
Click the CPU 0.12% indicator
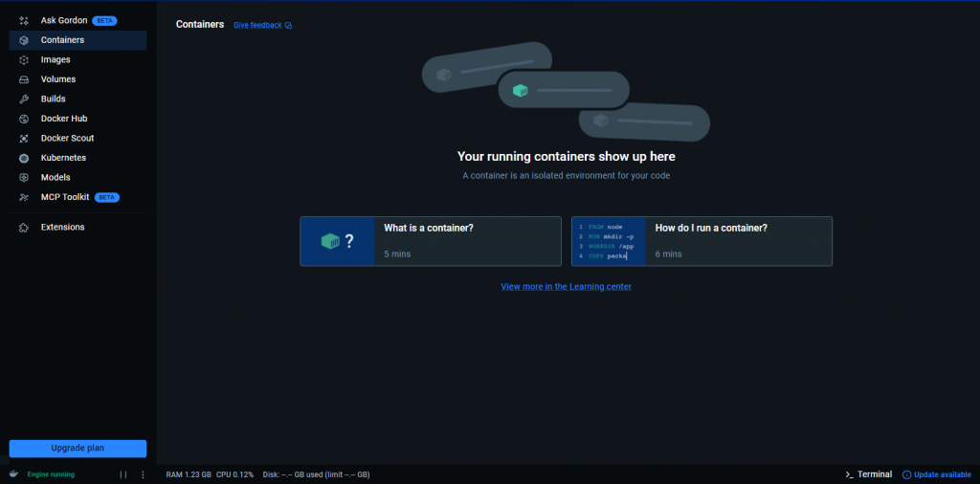click(x=235, y=474)
